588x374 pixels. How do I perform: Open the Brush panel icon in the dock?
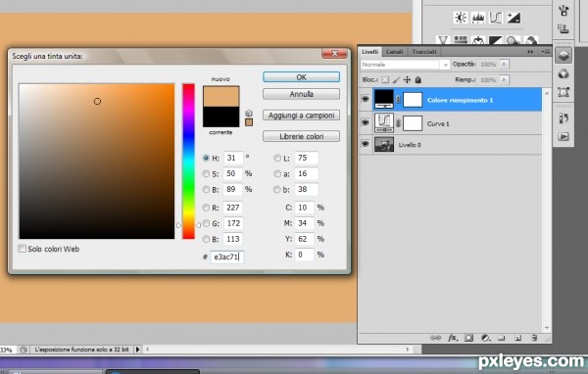click(563, 10)
